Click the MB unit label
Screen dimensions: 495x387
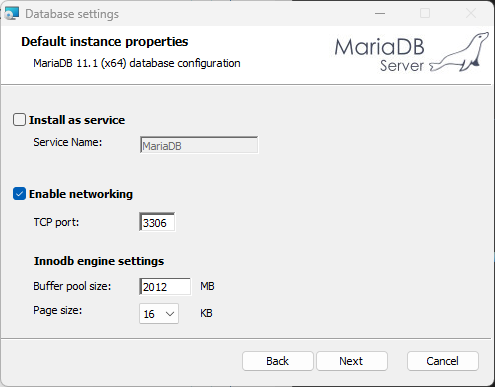pos(207,286)
